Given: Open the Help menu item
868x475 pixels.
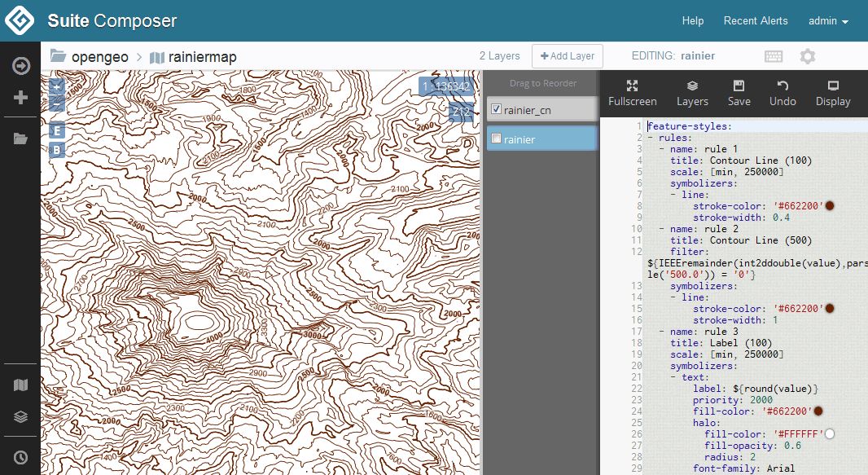Looking at the screenshot, I should pyautogui.click(x=693, y=21).
